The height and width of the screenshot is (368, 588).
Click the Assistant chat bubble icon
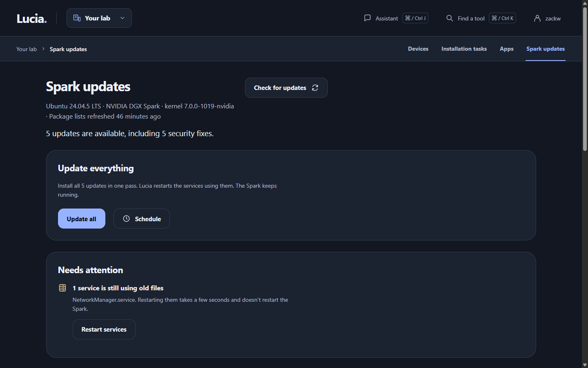click(x=367, y=18)
